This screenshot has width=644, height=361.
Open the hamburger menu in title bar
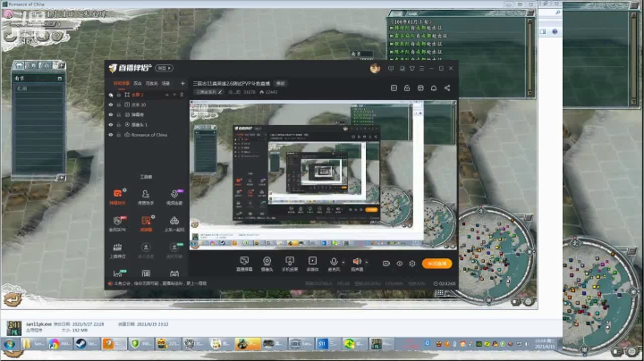tap(421, 69)
